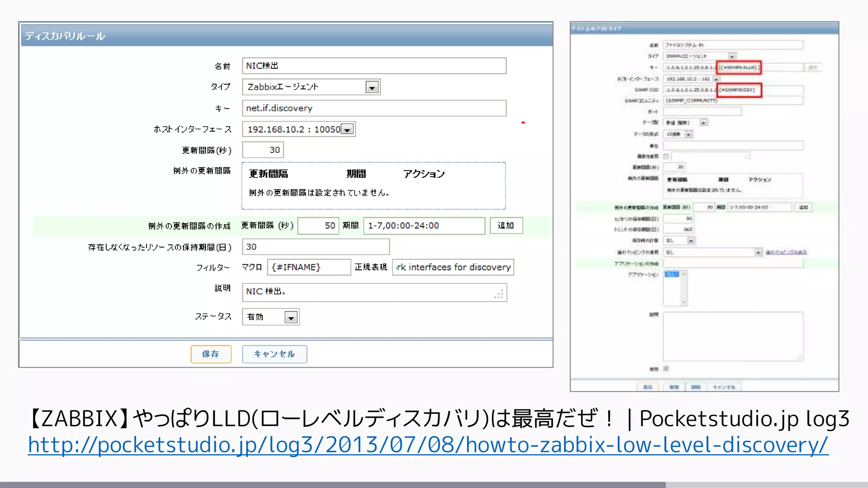The width and height of the screenshot is (868, 488).
Task: Click the resize grip of the NIC 検出。 description box
Action: 499,294
